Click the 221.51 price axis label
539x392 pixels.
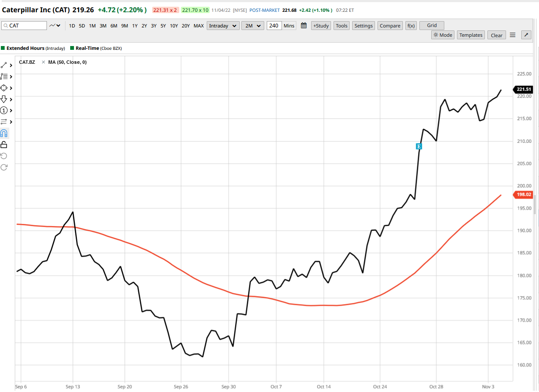point(523,89)
